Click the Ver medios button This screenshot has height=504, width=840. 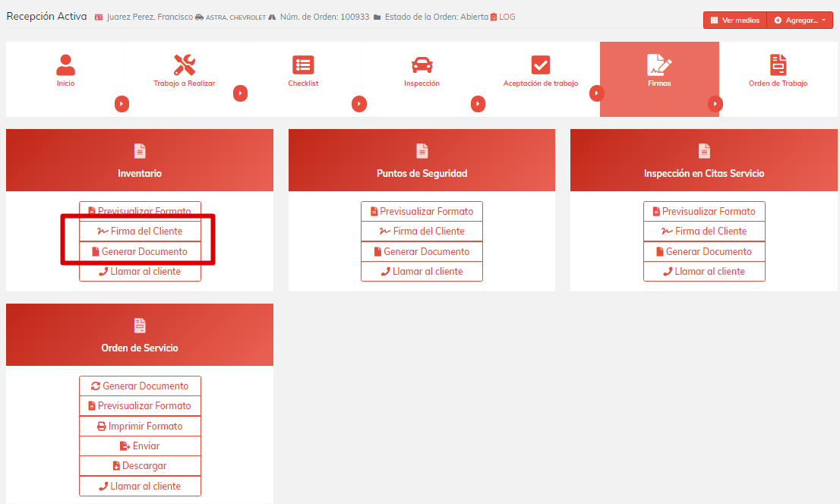734,20
